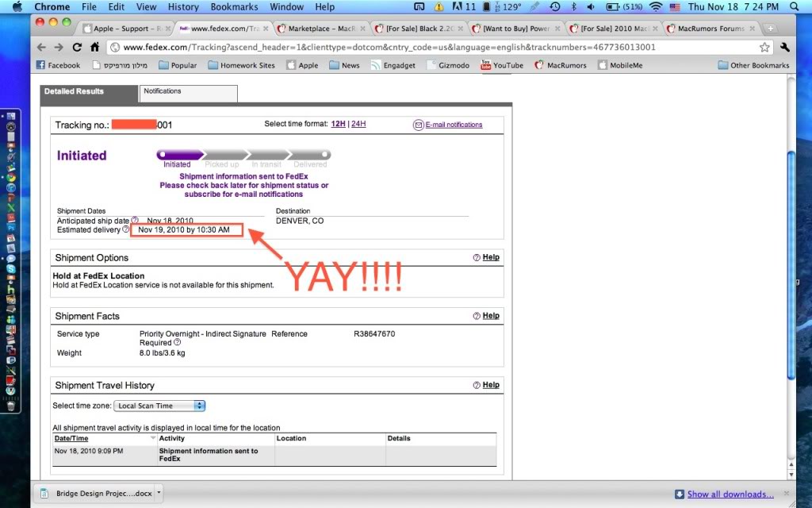The width and height of the screenshot is (812, 508).
Task: Open the Bluetooth menu bar icon
Action: coord(573,6)
